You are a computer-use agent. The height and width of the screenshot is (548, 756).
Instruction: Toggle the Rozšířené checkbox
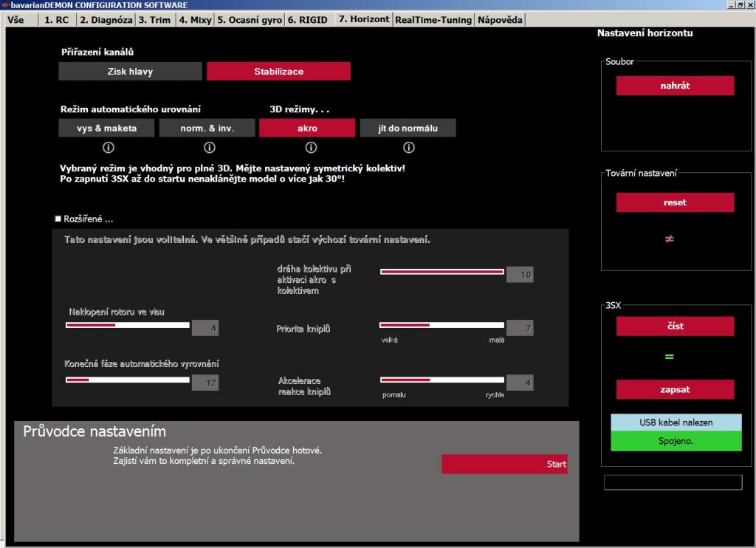58,219
